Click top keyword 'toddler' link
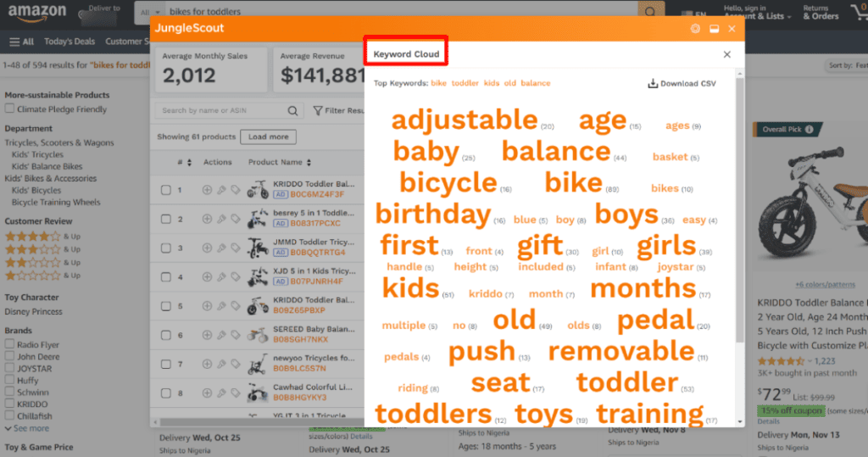 pos(465,83)
